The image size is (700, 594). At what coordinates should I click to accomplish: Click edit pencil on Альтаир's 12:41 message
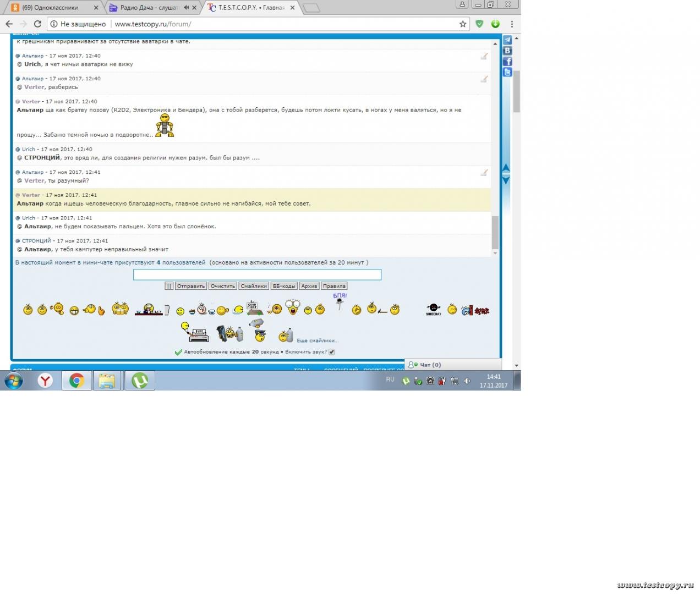pyautogui.click(x=484, y=173)
